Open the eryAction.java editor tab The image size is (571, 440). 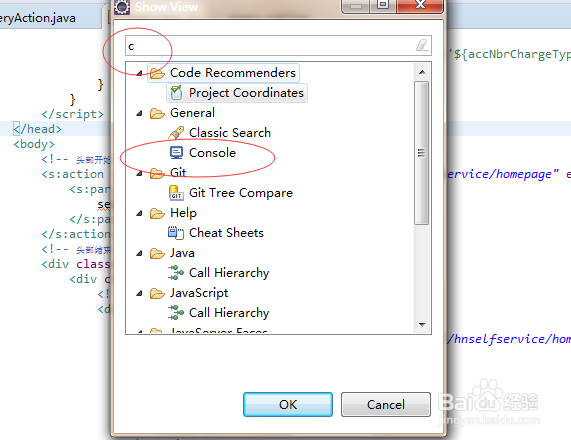[38, 18]
